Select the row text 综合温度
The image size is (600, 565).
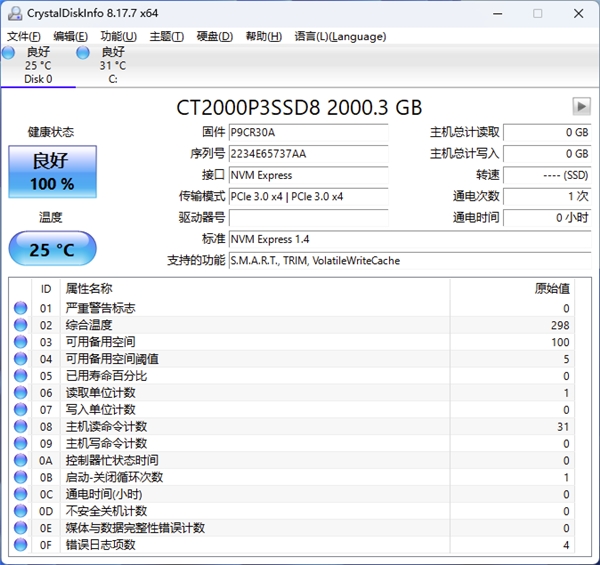[x=89, y=325]
